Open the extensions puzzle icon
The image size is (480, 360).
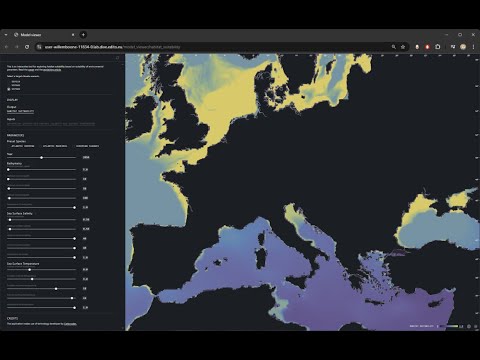(x=438, y=47)
